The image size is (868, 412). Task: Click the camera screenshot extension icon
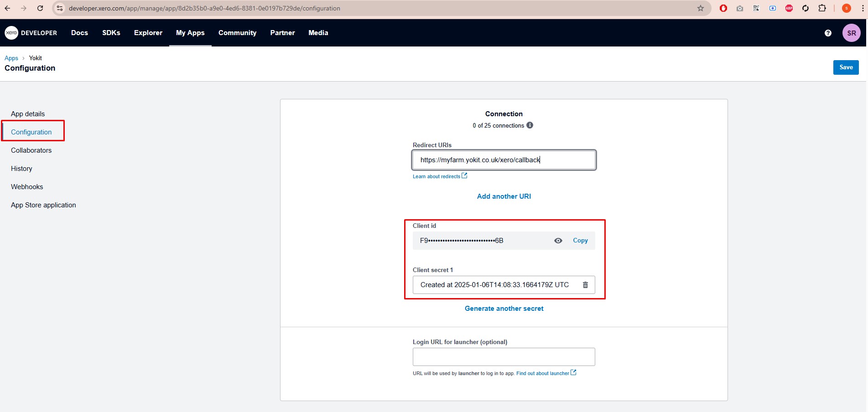[x=740, y=8]
